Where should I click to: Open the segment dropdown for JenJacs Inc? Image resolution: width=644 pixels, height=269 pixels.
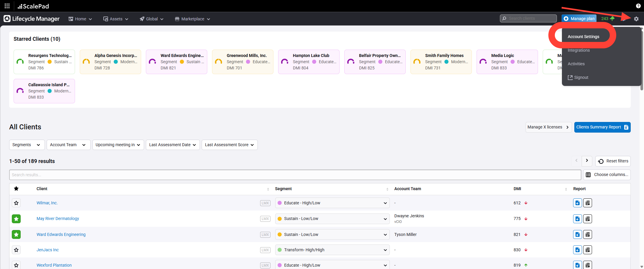tap(332, 250)
